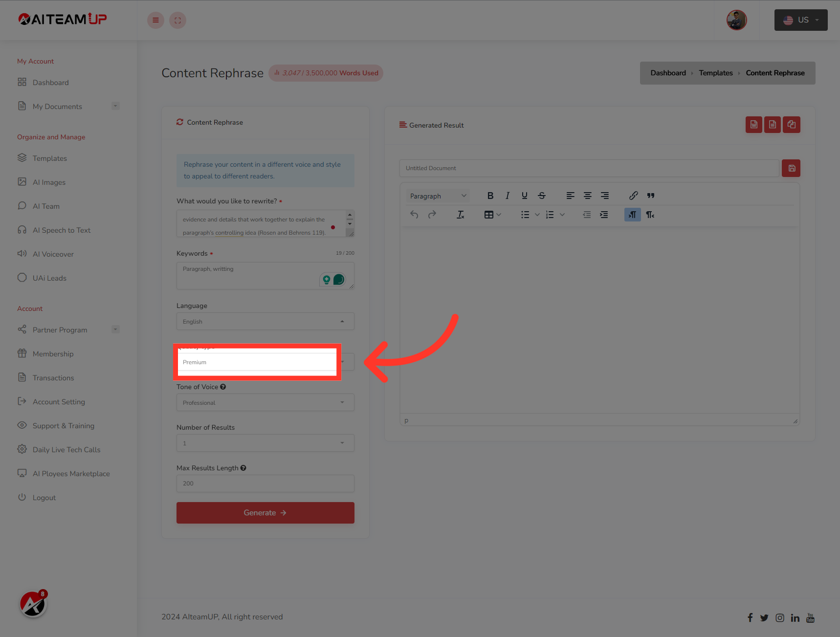Open the floating chat assistant icon
Image resolution: width=840 pixels, height=637 pixels.
click(33, 604)
